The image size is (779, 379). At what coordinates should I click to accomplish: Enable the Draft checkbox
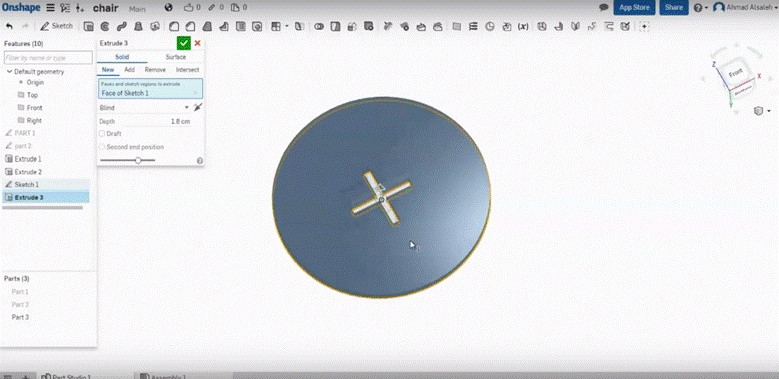tap(102, 134)
